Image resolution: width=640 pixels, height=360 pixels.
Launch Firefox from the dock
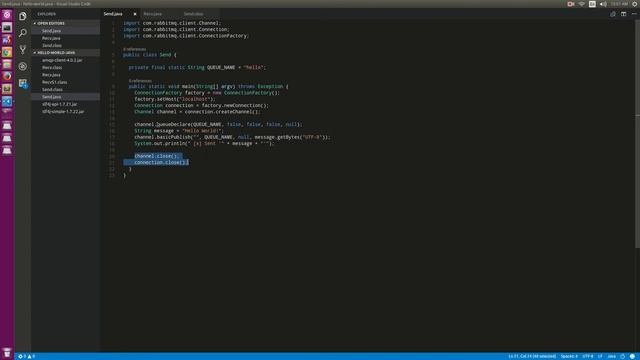pos(7,76)
